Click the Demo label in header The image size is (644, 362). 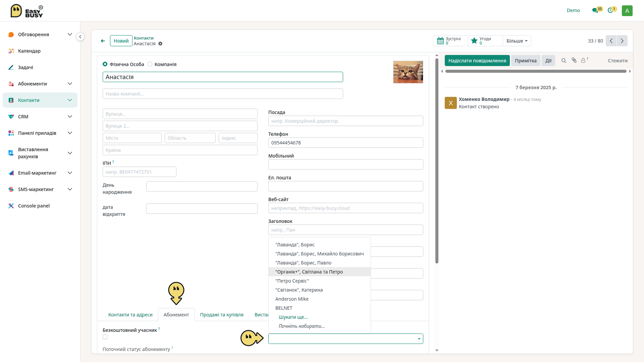[573, 10]
